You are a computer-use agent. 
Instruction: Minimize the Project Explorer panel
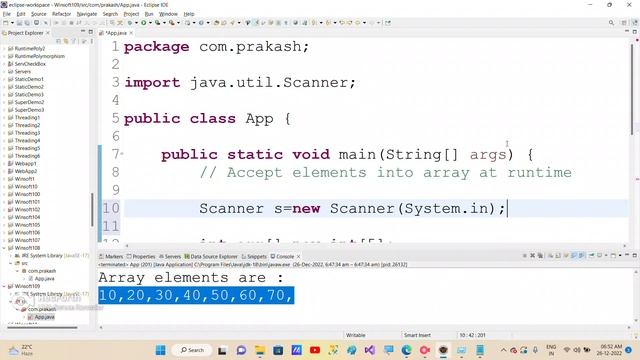tap(83, 32)
